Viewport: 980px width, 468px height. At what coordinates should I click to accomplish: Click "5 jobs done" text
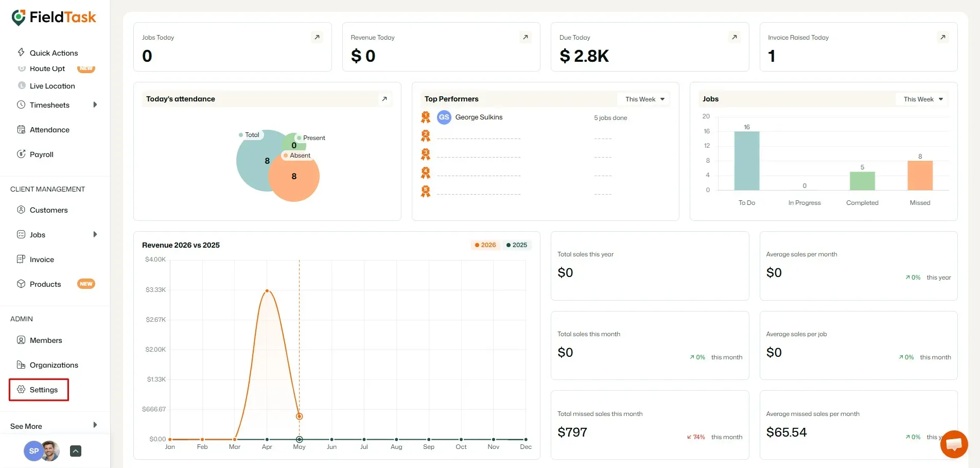tap(610, 118)
